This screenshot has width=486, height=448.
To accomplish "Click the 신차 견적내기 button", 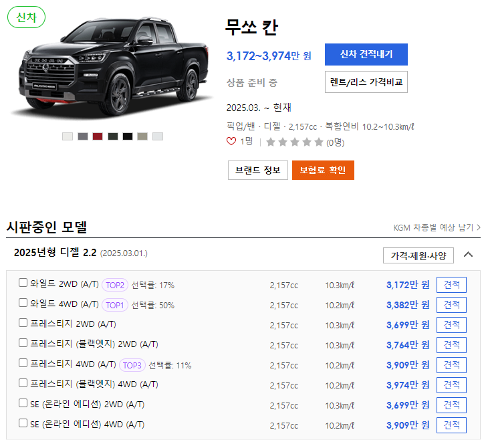I will 366,55.
